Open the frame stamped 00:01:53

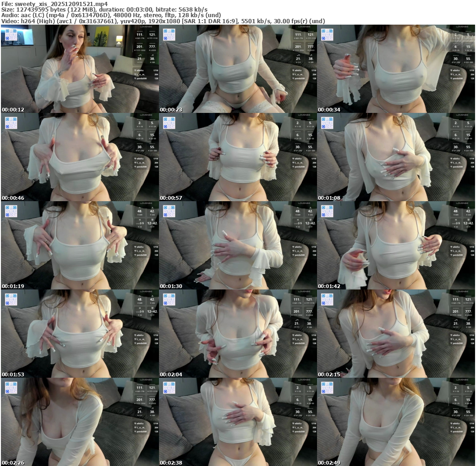coord(79,334)
